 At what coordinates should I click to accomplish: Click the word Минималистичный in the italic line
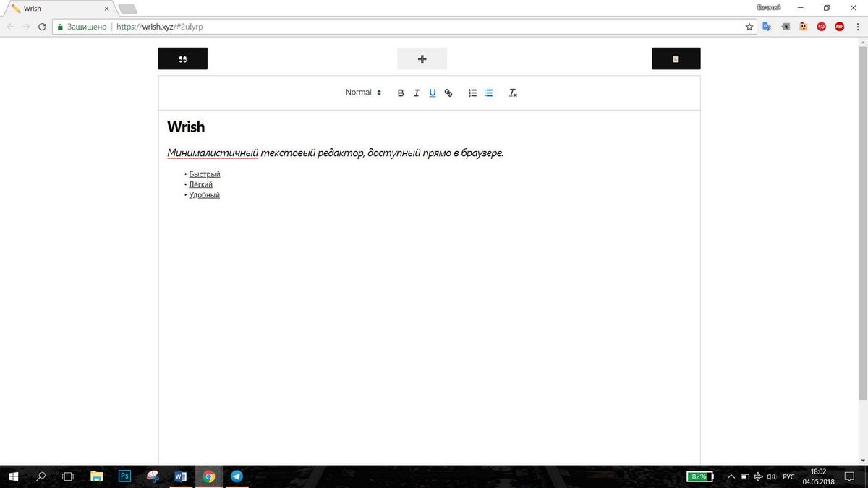pyautogui.click(x=213, y=153)
